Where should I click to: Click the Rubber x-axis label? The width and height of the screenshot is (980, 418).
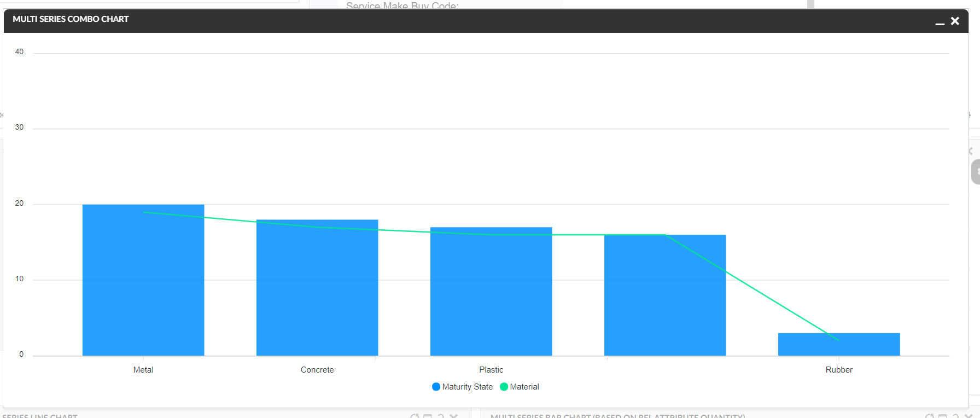(839, 370)
